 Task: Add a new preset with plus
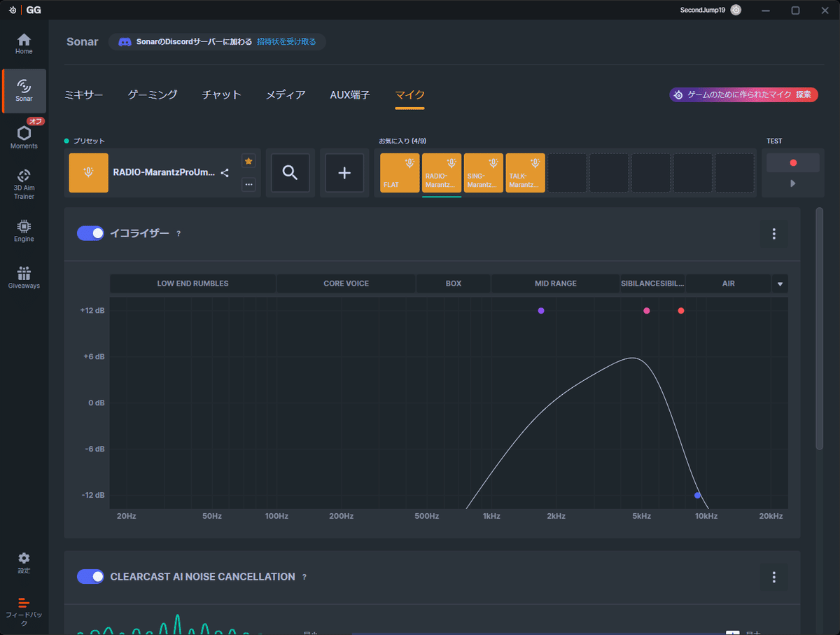click(344, 173)
